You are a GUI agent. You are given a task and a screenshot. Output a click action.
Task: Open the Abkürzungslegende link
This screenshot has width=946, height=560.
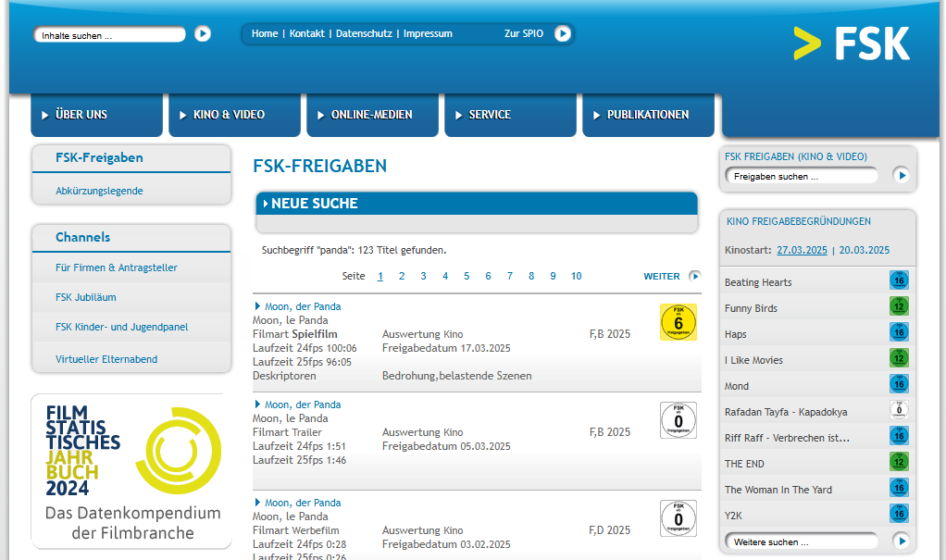tap(100, 191)
